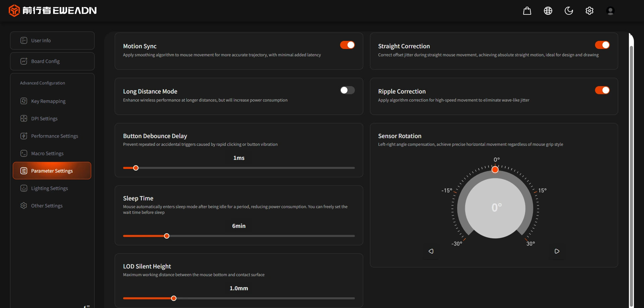
Task: Click the 'Advanced Configuration' heading
Action: coord(43,83)
